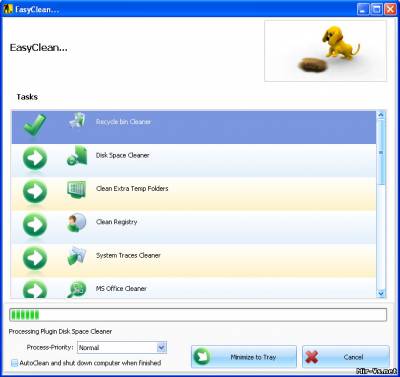Click the green checkmark for Recycle bin Cleaner
This screenshot has height=377, width=400.
pos(35,124)
